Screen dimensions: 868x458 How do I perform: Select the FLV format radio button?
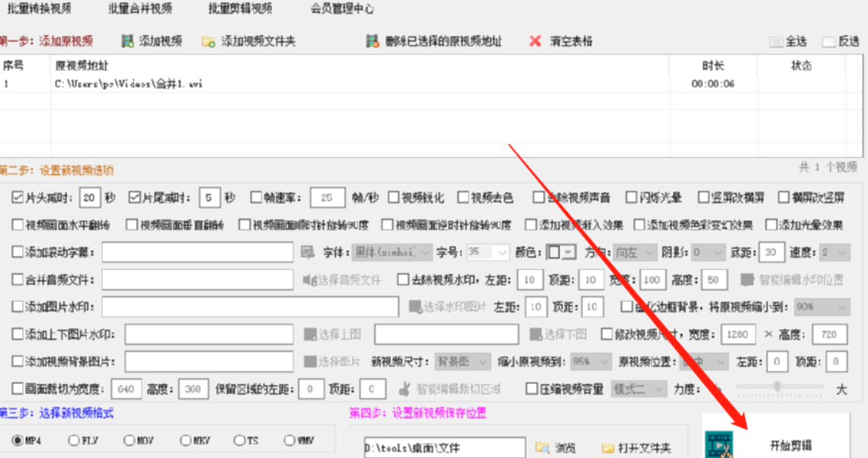pyautogui.click(x=74, y=440)
